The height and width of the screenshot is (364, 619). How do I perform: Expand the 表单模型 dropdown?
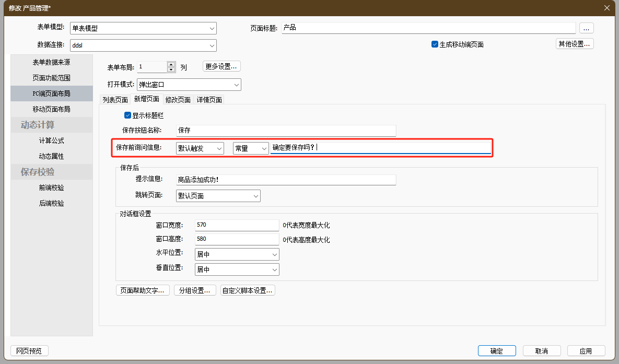coord(212,28)
